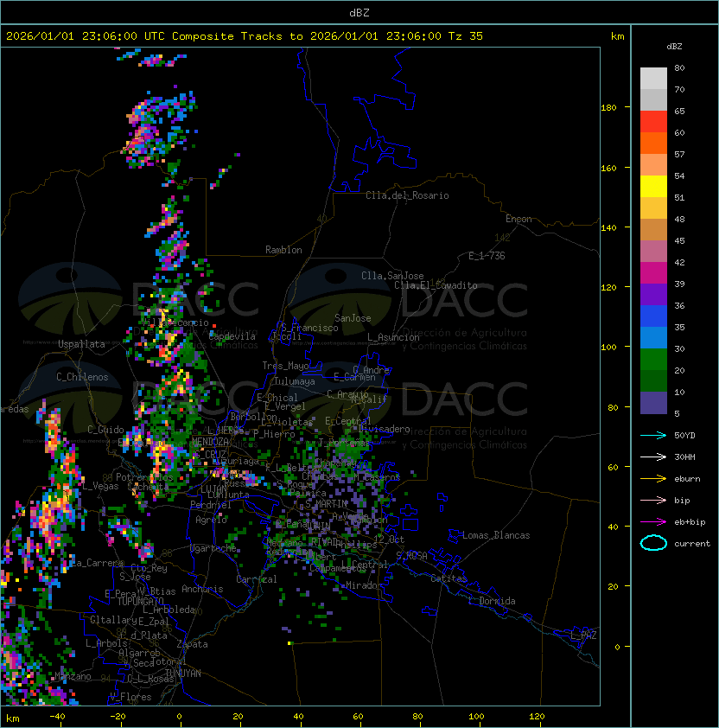Click the '-40' km tick on horizontal axis

coord(57,717)
